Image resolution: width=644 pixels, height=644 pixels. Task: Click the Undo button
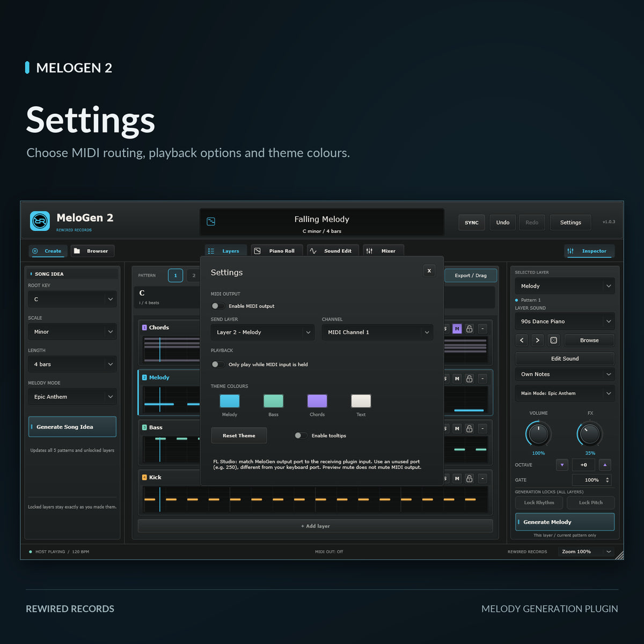[503, 222]
